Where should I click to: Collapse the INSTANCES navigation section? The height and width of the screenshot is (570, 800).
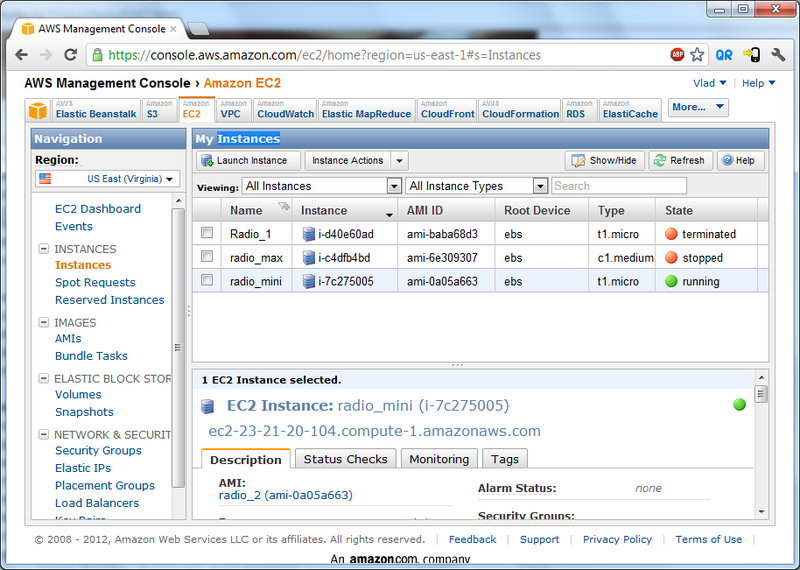click(x=44, y=249)
